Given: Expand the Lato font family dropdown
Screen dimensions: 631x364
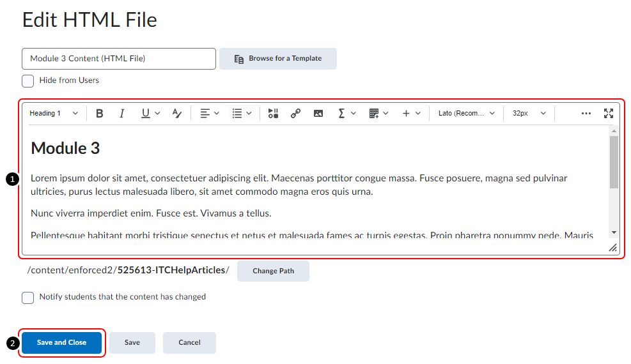Looking at the screenshot, I should point(466,113).
